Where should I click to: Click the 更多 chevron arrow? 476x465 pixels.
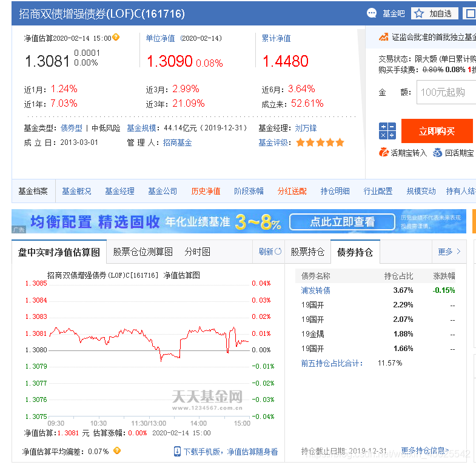458,252
